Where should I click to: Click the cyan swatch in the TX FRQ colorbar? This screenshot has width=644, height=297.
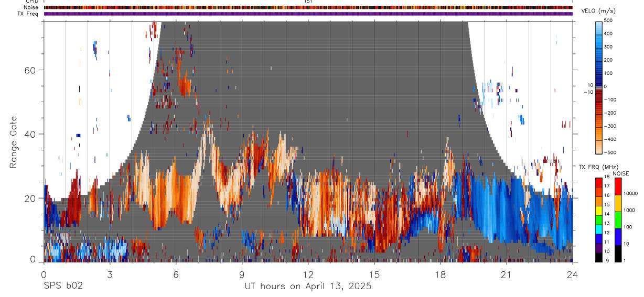pyautogui.click(x=599, y=228)
